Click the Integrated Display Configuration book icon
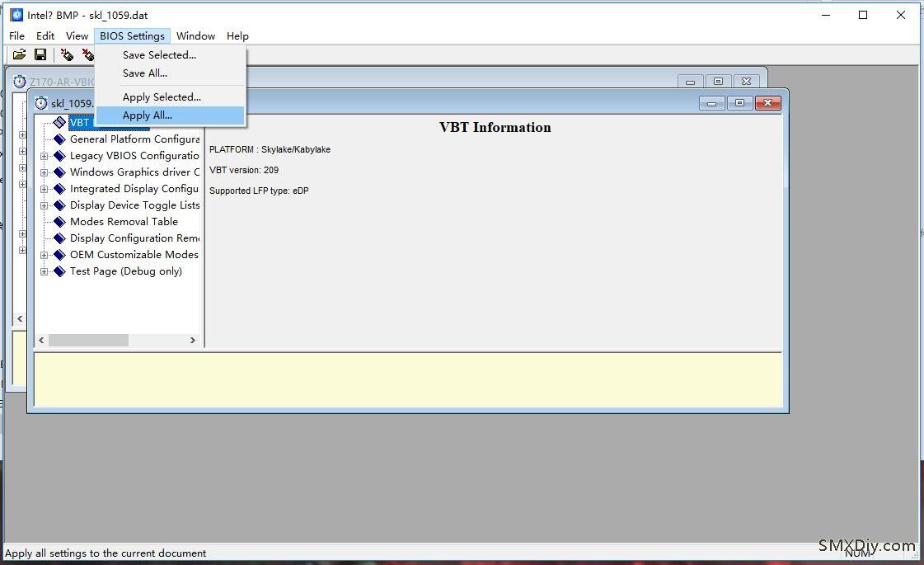 [59, 189]
